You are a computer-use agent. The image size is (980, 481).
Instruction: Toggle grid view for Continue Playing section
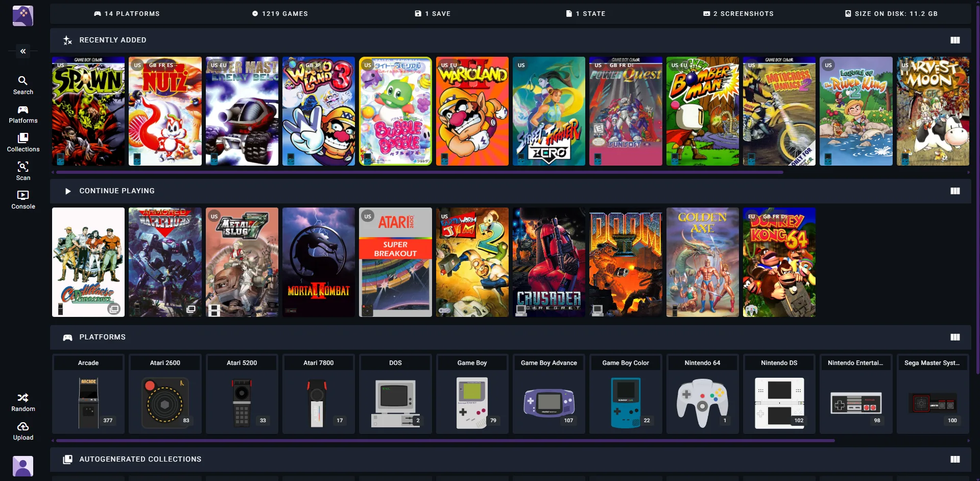pyautogui.click(x=954, y=191)
